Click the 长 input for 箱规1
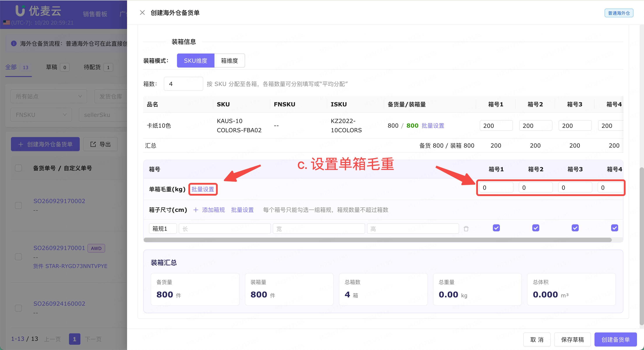644x350 pixels. tap(225, 229)
